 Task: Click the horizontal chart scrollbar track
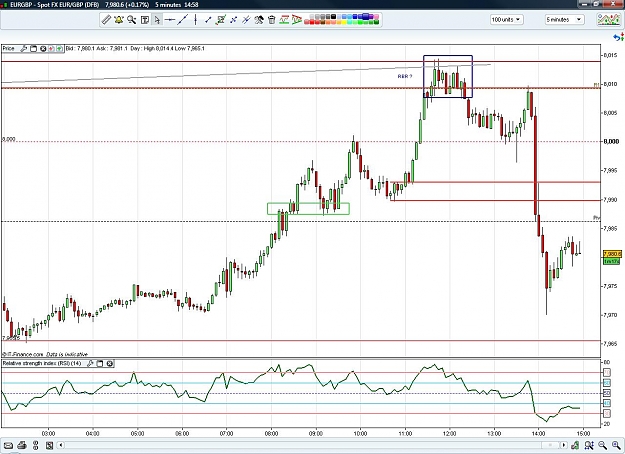point(311,445)
